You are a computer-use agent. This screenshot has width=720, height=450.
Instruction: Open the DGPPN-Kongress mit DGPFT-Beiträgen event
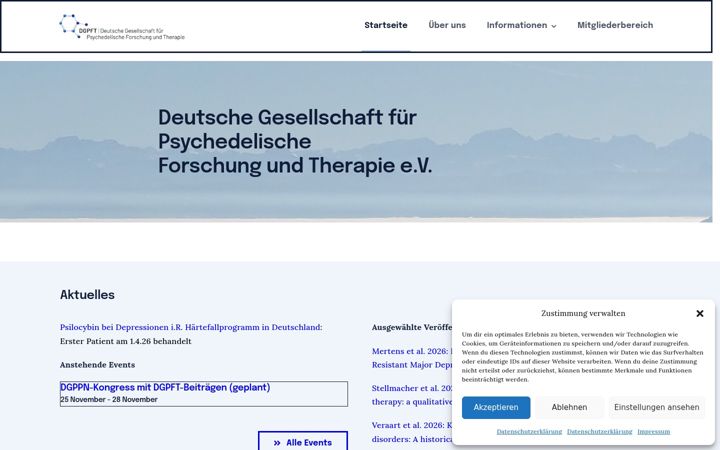pos(165,387)
